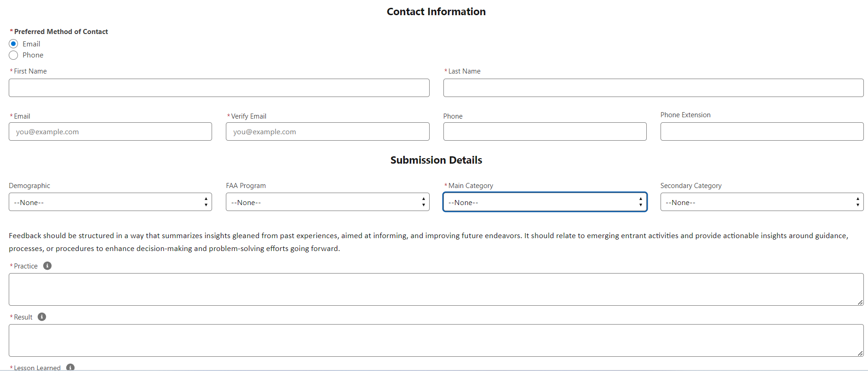Expand the Main Category dropdown
868x371 pixels.
(x=545, y=202)
